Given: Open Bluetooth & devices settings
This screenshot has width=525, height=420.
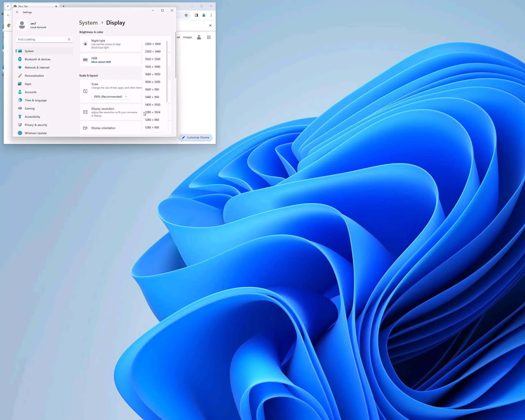Looking at the screenshot, I should 37,59.
